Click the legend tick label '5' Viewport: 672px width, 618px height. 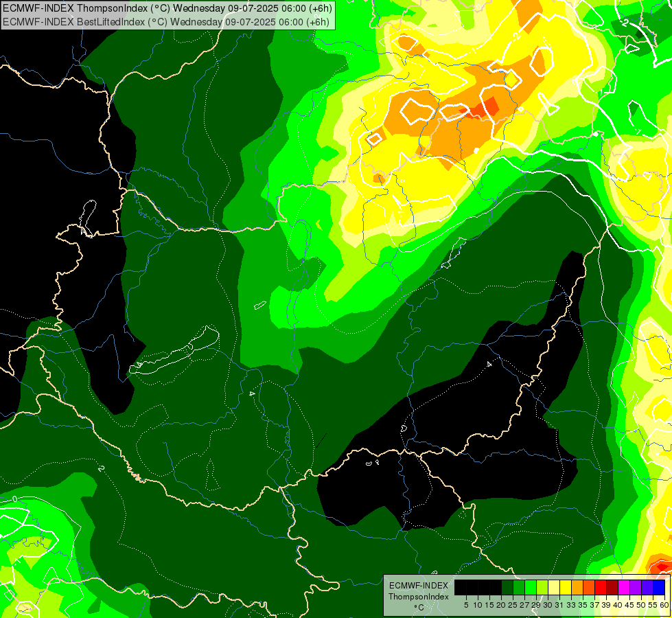click(x=466, y=605)
